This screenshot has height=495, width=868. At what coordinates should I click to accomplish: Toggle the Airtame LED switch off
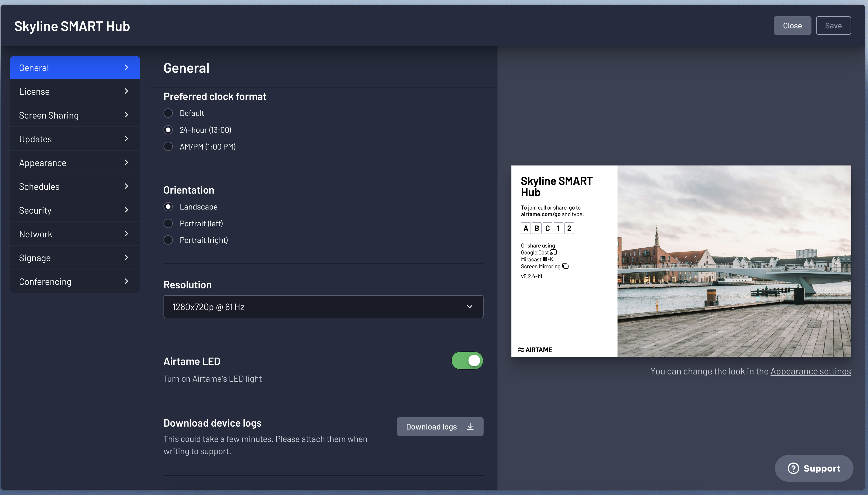[467, 361]
